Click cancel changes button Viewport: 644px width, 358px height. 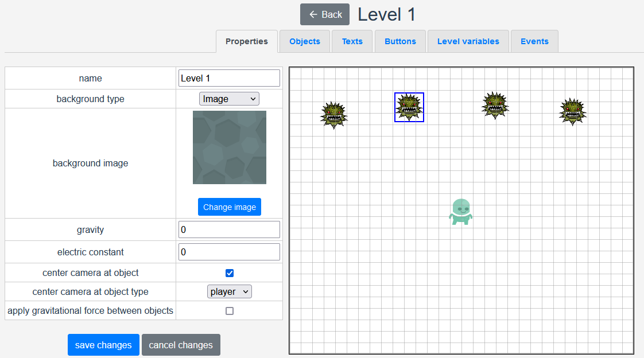click(181, 345)
